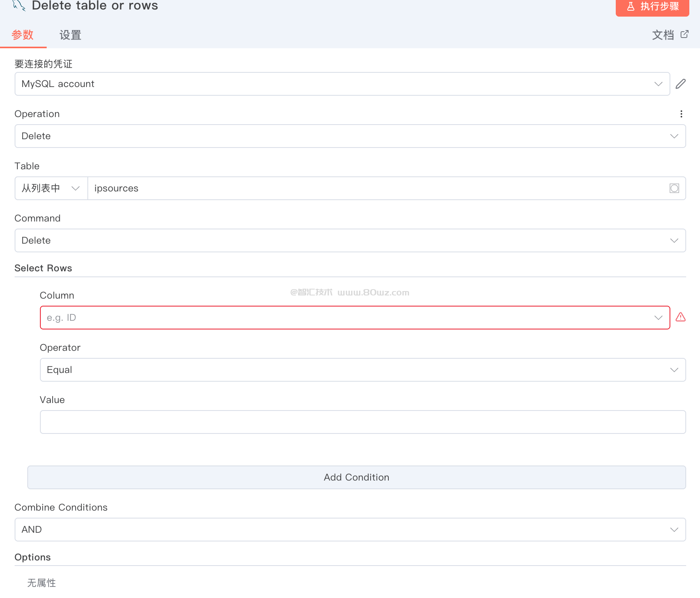This screenshot has width=700, height=598.
Task: Expand the MySQL account credential dropdown
Action: pyautogui.click(x=342, y=84)
